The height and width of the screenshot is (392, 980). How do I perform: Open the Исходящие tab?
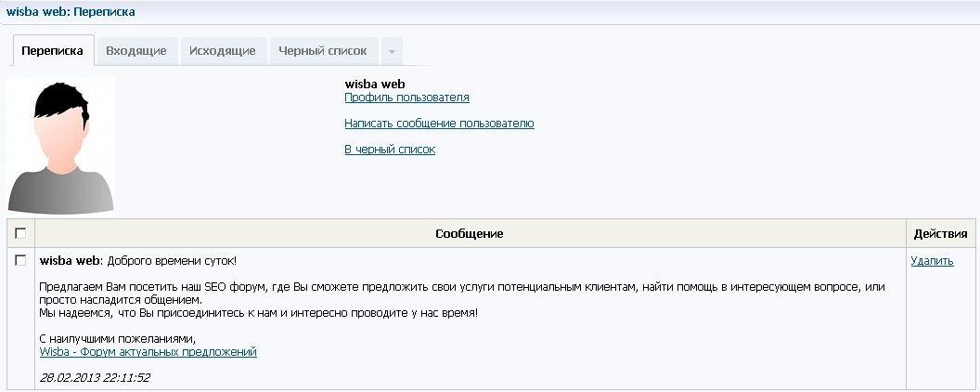[223, 51]
